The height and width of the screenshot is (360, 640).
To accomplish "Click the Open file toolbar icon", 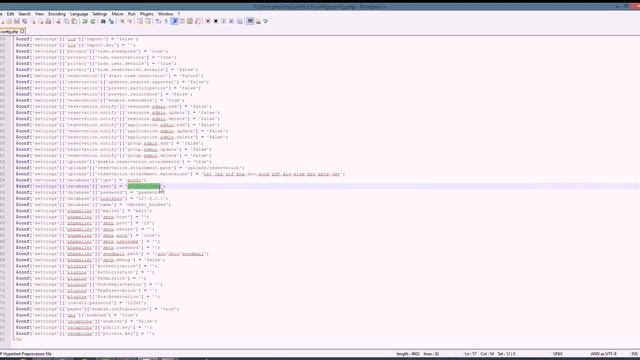I will [x=9, y=21].
